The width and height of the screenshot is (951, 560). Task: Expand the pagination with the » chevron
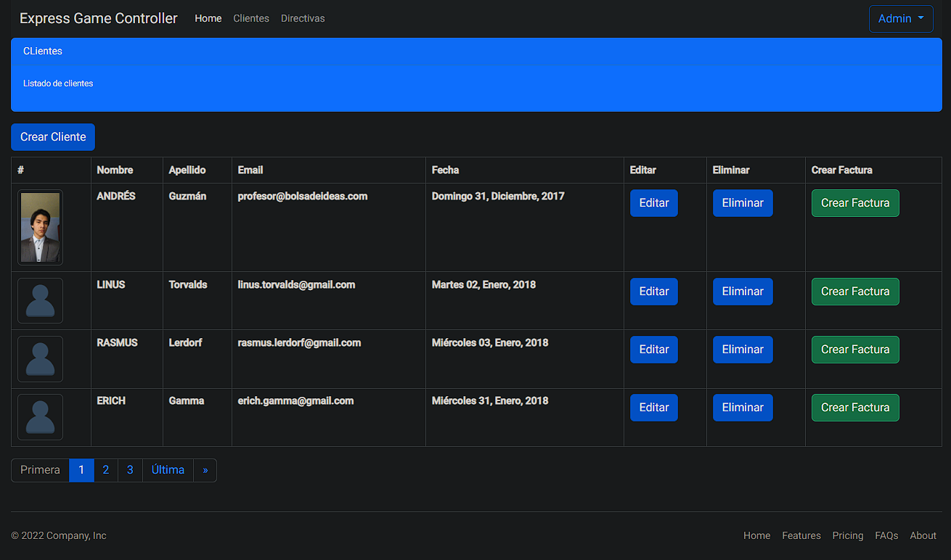point(205,470)
